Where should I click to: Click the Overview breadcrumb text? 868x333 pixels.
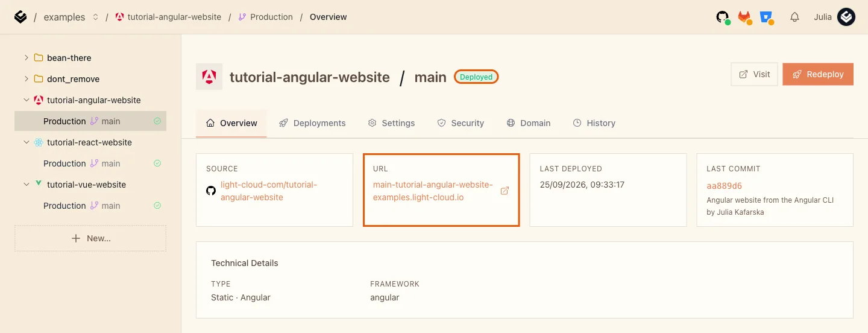[328, 17]
